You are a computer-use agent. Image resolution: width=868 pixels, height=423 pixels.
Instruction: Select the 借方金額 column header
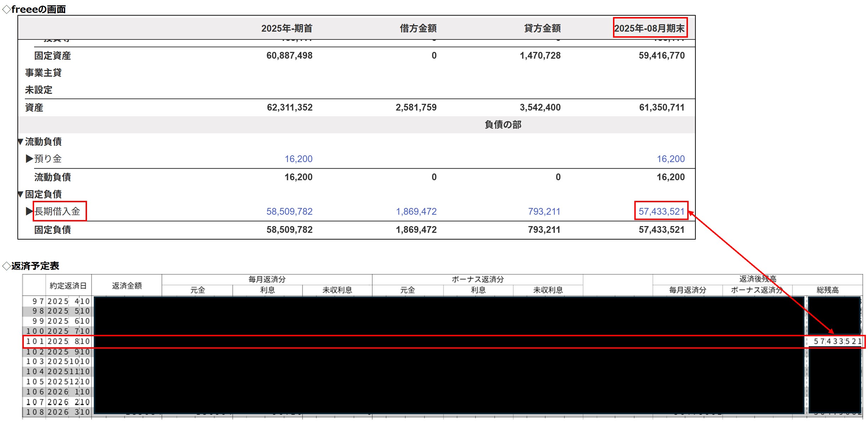(418, 28)
